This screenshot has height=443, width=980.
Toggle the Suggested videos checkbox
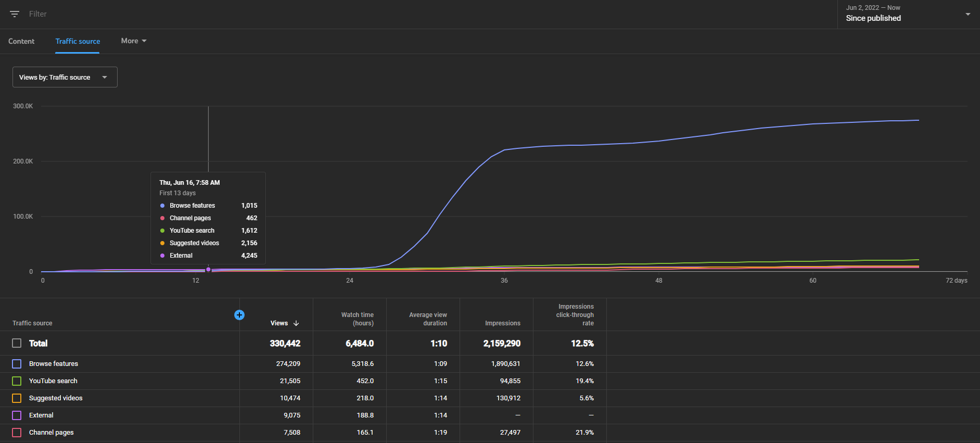tap(17, 398)
